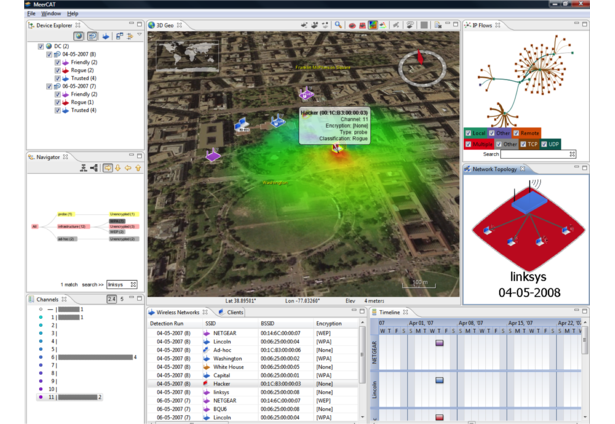615x424 pixels.
Task: Click the gray square icon in 3D Geo toolbar
Action: coord(424,25)
